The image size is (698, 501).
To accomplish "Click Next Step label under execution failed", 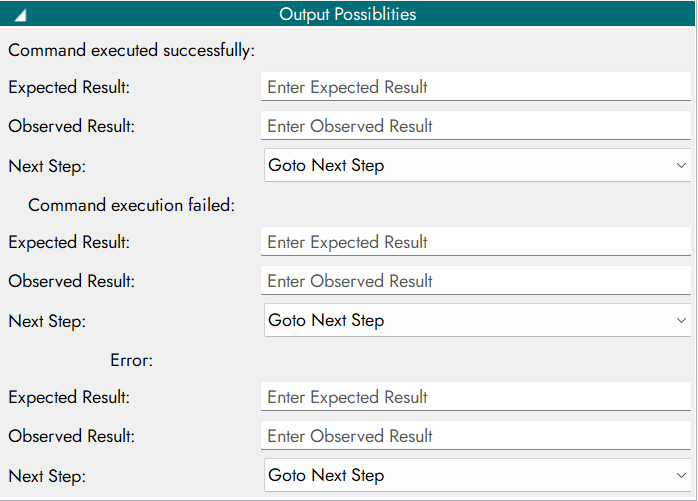I will [47, 321].
